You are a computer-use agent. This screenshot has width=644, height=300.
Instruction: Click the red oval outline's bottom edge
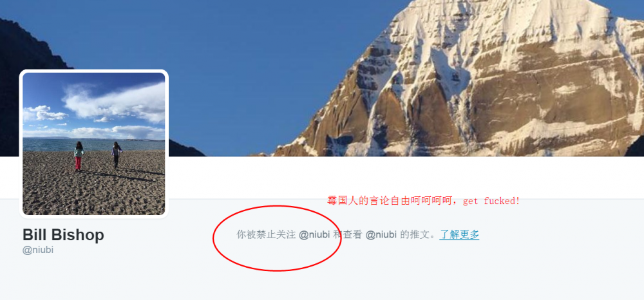point(276,270)
